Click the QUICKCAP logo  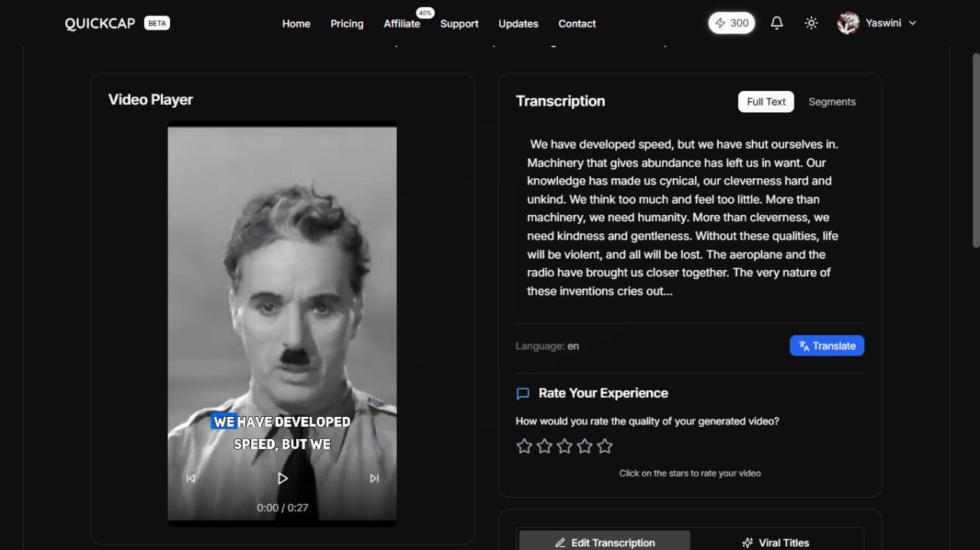(x=100, y=24)
